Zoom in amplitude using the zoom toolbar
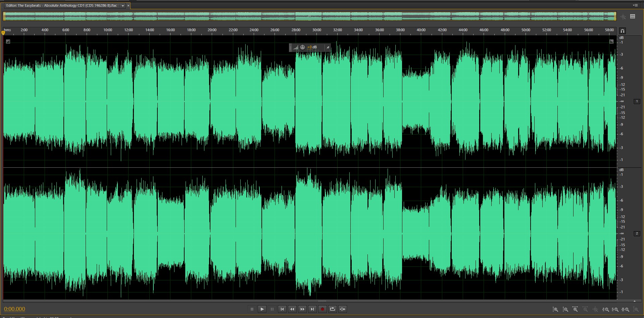644x318 pixels. click(x=555, y=309)
